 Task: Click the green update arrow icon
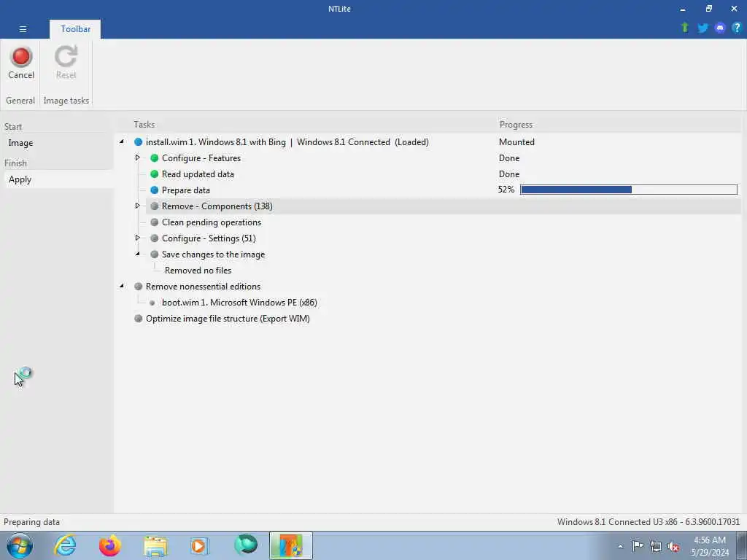[x=684, y=28]
